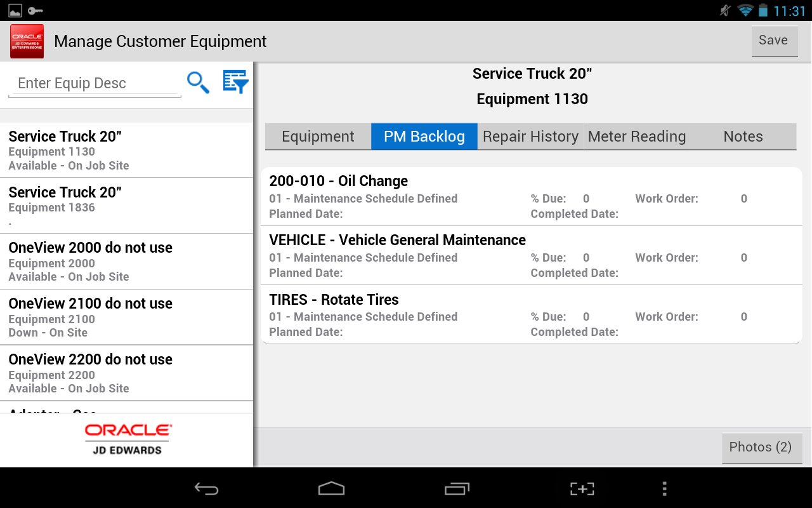Open the Repair History tab

pyautogui.click(x=530, y=137)
